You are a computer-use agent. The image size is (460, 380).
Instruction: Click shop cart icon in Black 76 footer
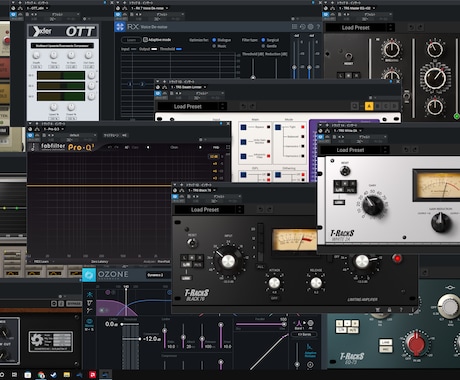click(x=378, y=310)
